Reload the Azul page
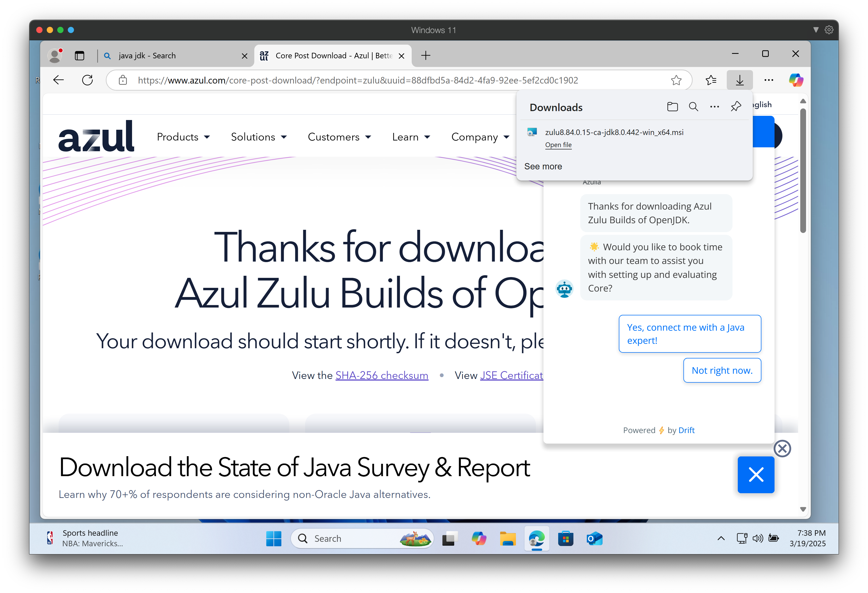 [x=87, y=80]
